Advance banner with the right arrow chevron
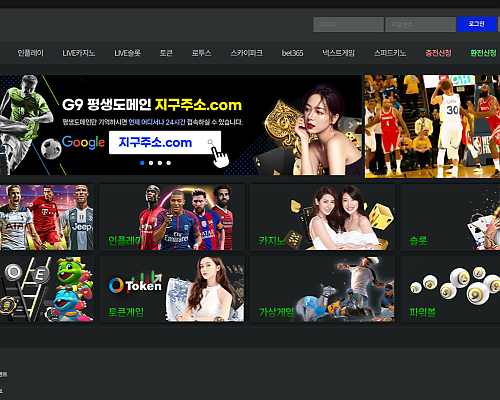 [350, 125]
